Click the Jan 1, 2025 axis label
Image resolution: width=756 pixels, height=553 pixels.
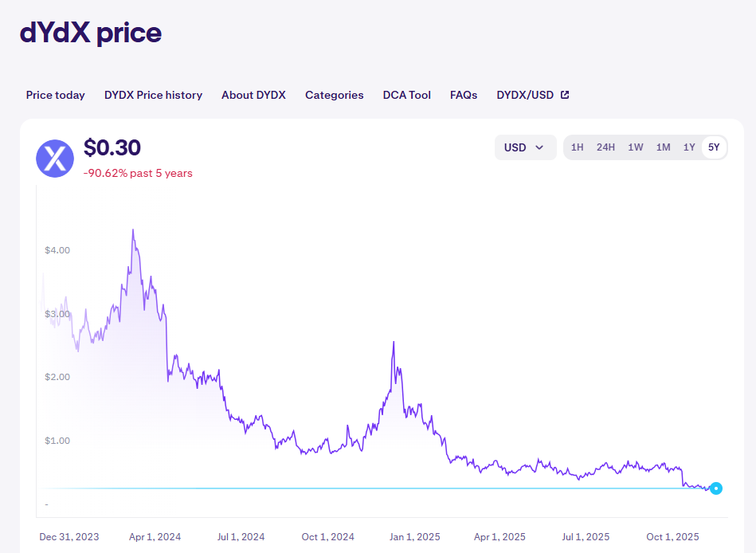[414, 536]
